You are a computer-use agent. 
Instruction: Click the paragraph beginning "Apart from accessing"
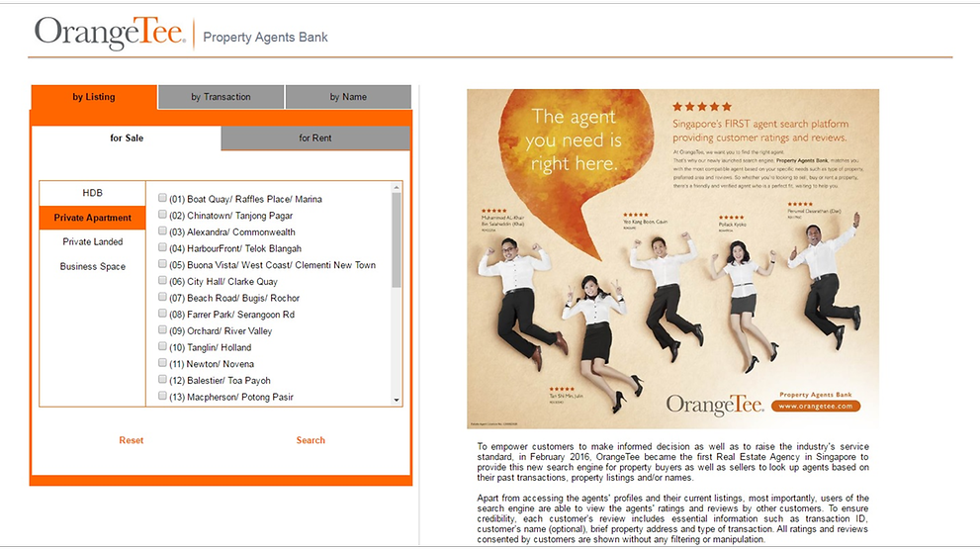pyautogui.click(x=673, y=518)
